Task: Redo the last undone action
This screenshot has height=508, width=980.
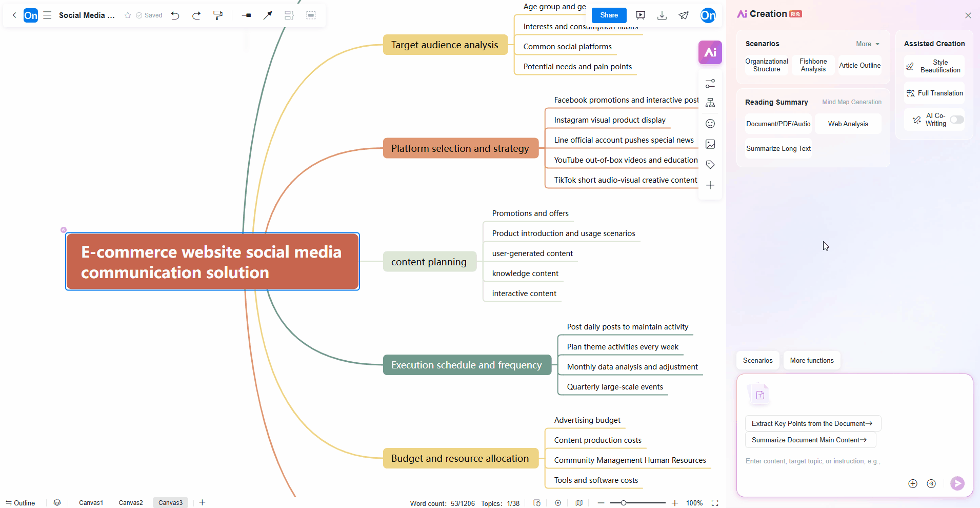Action: (x=196, y=15)
